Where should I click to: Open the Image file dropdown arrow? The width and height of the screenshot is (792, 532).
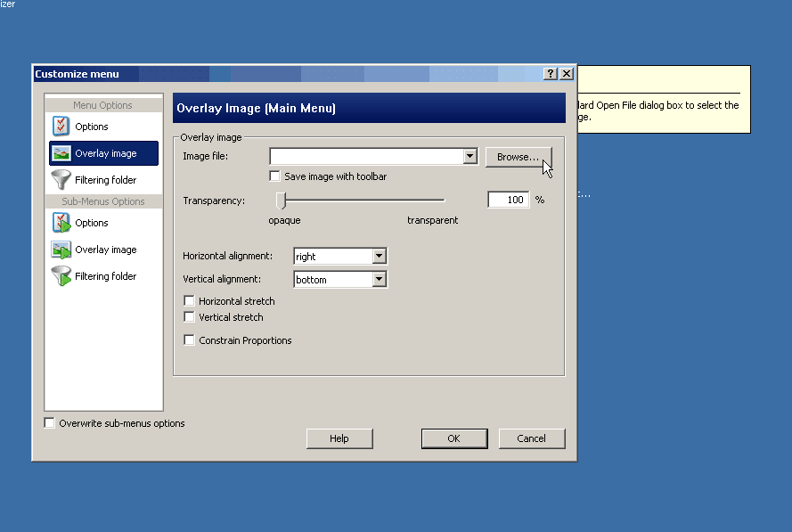click(x=469, y=157)
